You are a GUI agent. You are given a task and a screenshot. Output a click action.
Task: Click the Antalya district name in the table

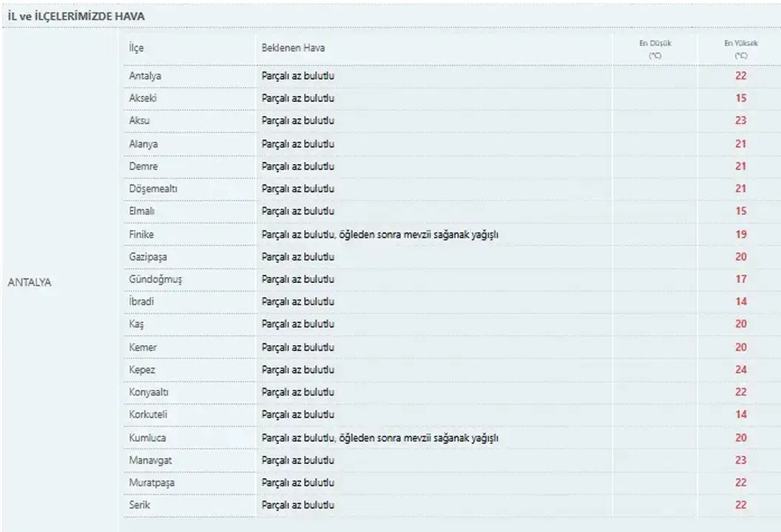(x=145, y=76)
